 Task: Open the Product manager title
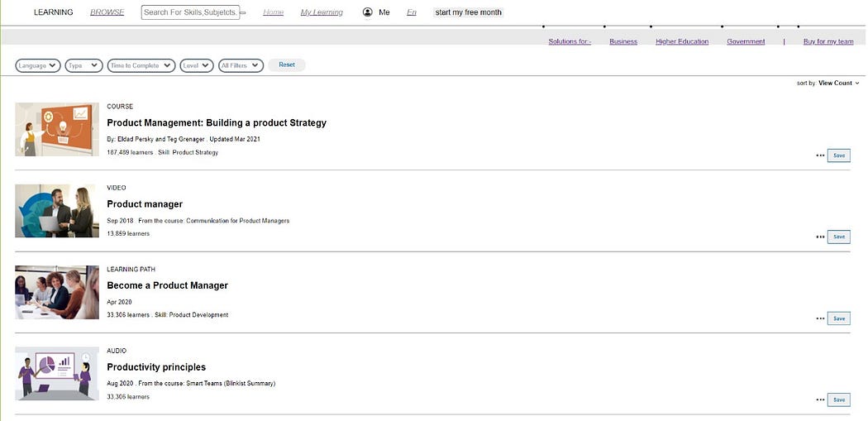pyautogui.click(x=145, y=204)
